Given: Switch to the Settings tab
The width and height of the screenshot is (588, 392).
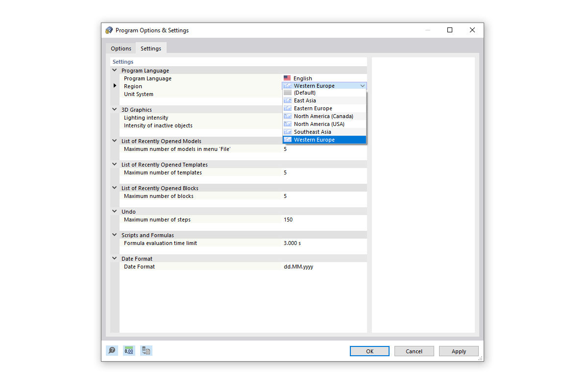Looking at the screenshot, I should (150, 48).
